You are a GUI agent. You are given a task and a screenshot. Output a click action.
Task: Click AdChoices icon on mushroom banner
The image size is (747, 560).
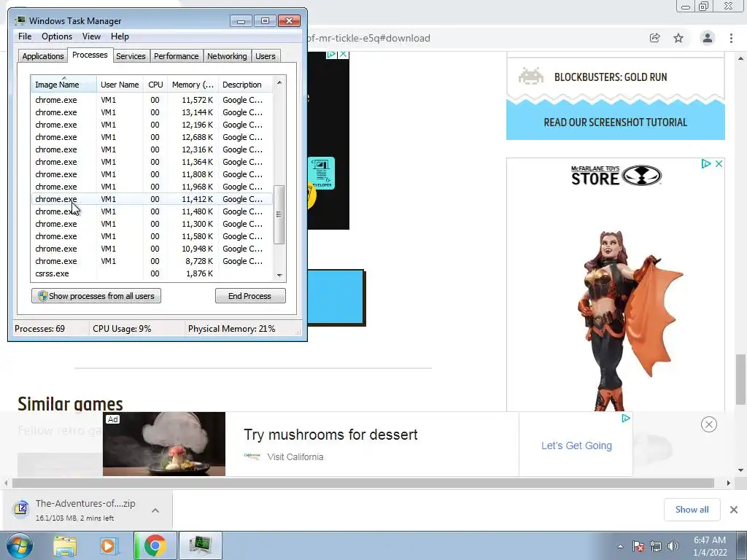coord(626,418)
